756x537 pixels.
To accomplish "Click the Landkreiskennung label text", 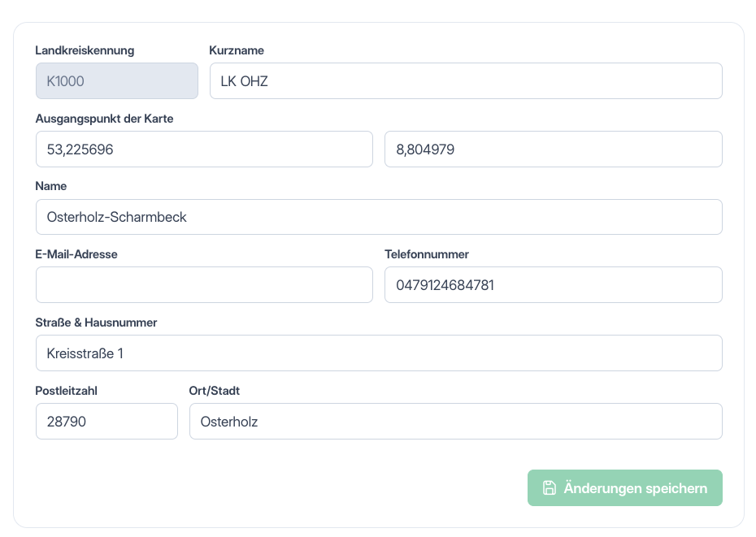I will coord(85,50).
